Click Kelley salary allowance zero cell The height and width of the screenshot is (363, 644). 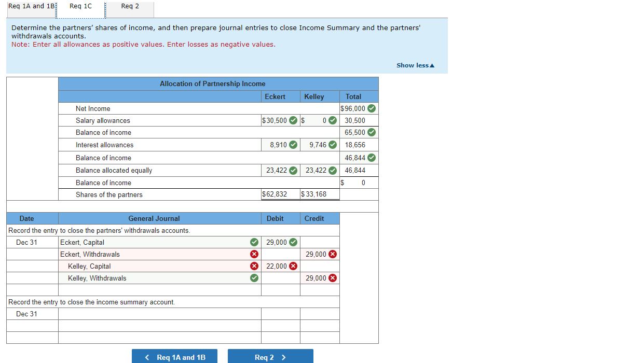(x=314, y=120)
